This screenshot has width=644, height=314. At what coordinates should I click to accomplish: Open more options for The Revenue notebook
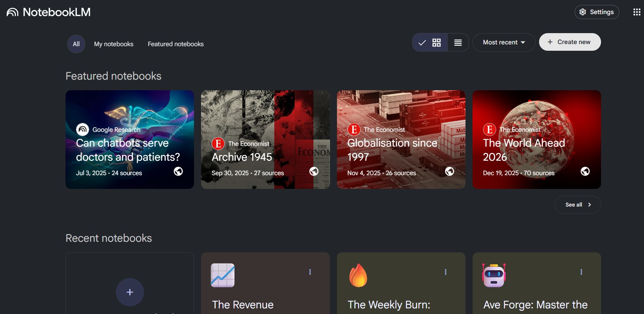click(310, 272)
